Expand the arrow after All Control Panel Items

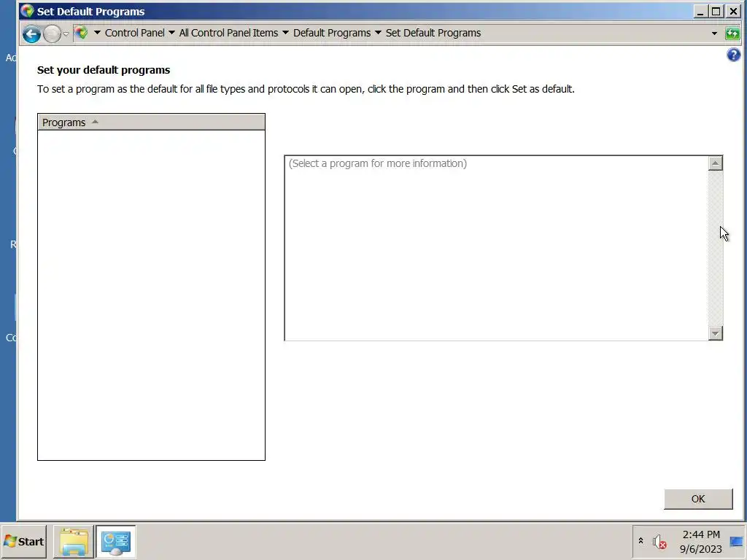[285, 33]
